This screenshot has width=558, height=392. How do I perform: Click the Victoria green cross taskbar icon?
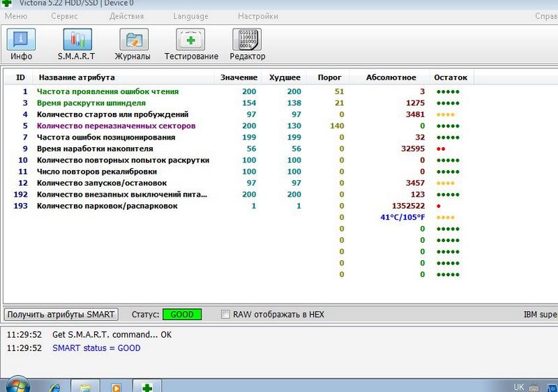(147, 386)
